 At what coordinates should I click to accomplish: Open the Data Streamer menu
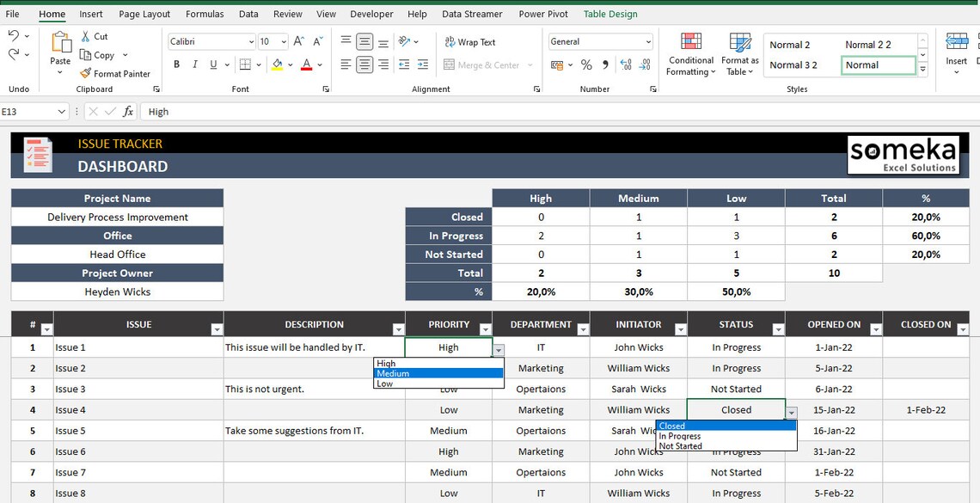pyautogui.click(x=471, y=14)
